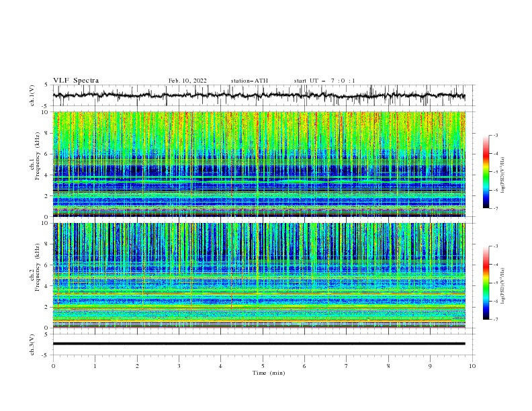532x411 pixels.
Task: Click the time axis tick label "4"
Action: pyautogui.click(x=221, y=366)
